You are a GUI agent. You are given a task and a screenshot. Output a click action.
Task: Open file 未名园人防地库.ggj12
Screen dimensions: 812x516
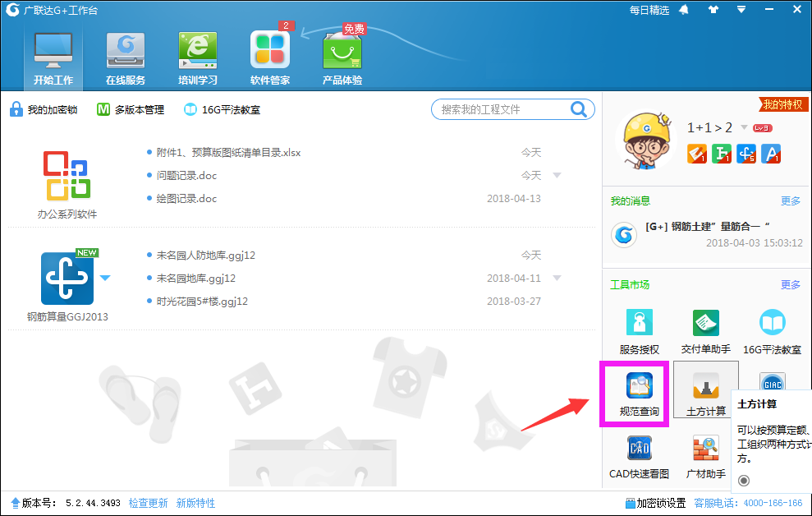point(205,256)
